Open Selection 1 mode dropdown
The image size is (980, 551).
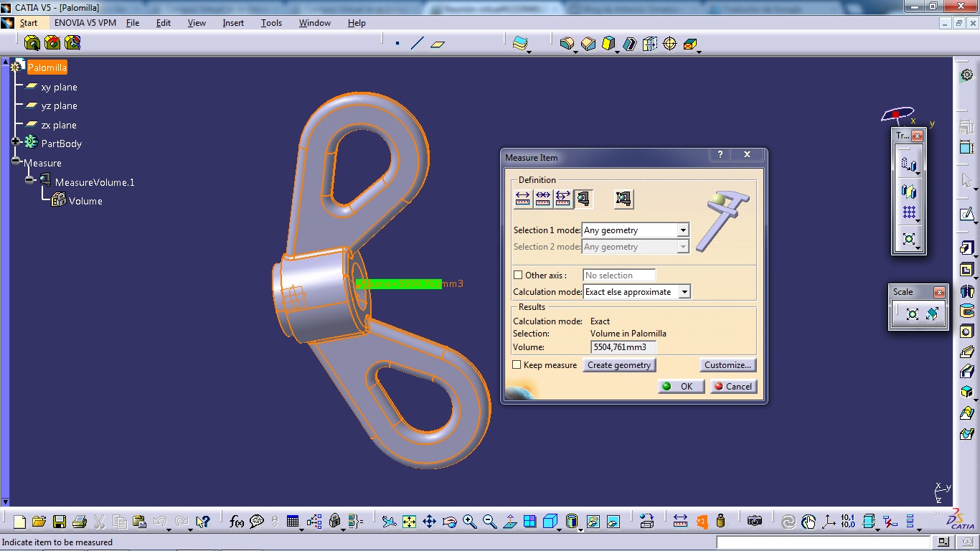(x=683, y=230)
